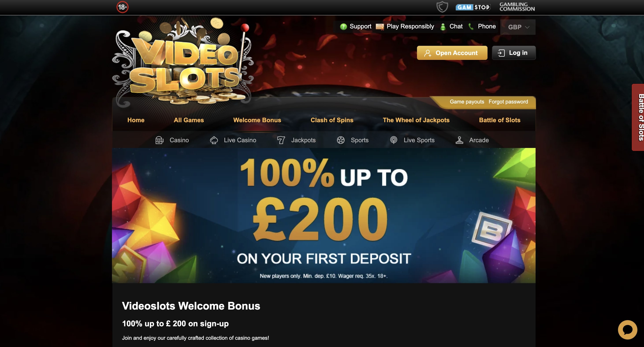Image resolution: width=644 pixels, height=347 pixels.
Task: Click the Log in button
Action: tap(514, 53)
